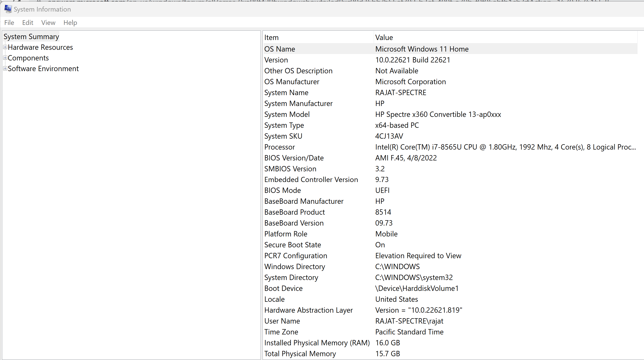Screen dimensions: 644x360
Task: Click the HP Spectre x360 Convertible value
Action: coord(438,114)
